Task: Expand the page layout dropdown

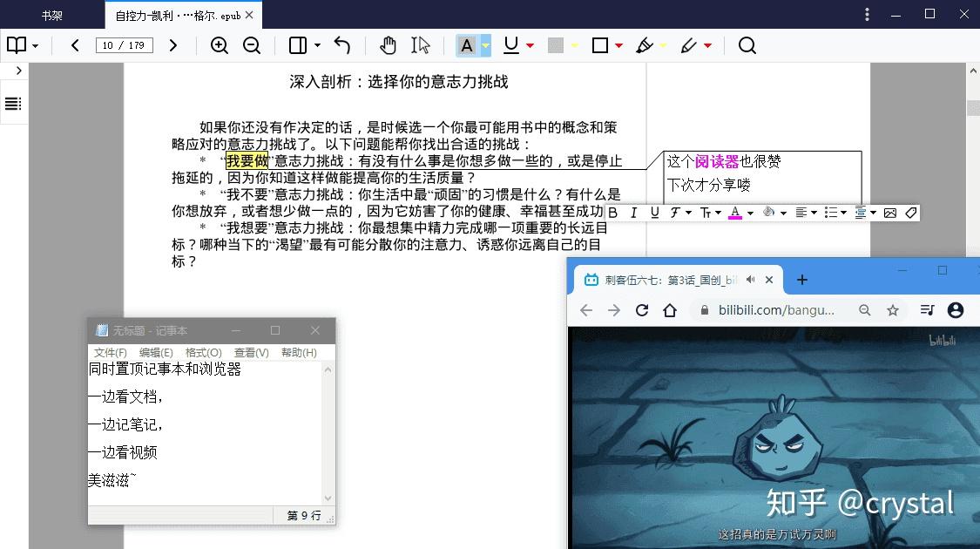Action: [x=318, y=45]
